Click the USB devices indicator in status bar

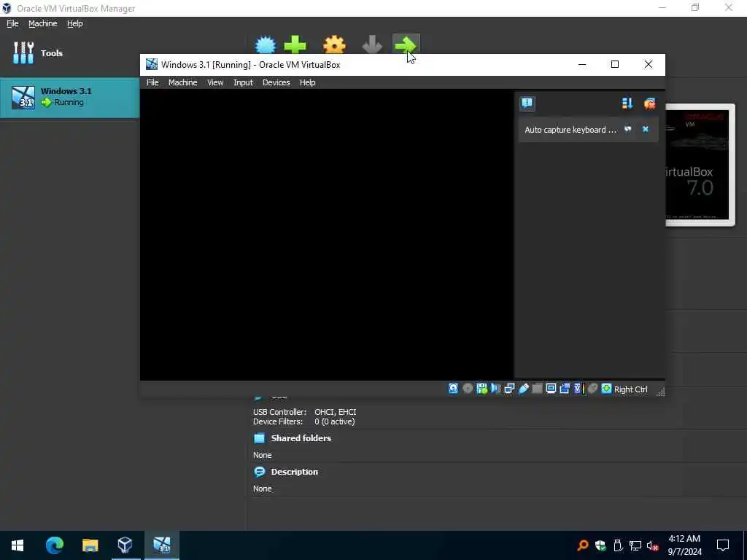coord(523,389)
